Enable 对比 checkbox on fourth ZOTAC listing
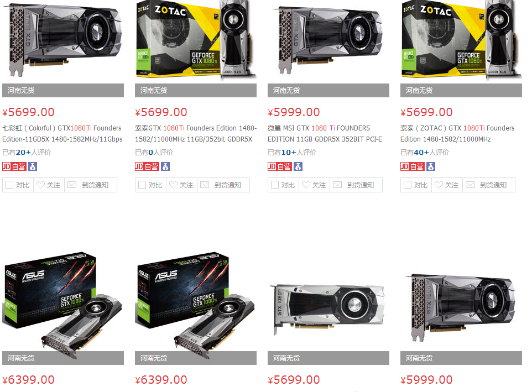Viewport: 532px width, 392px height. click(x=408, y=185)
